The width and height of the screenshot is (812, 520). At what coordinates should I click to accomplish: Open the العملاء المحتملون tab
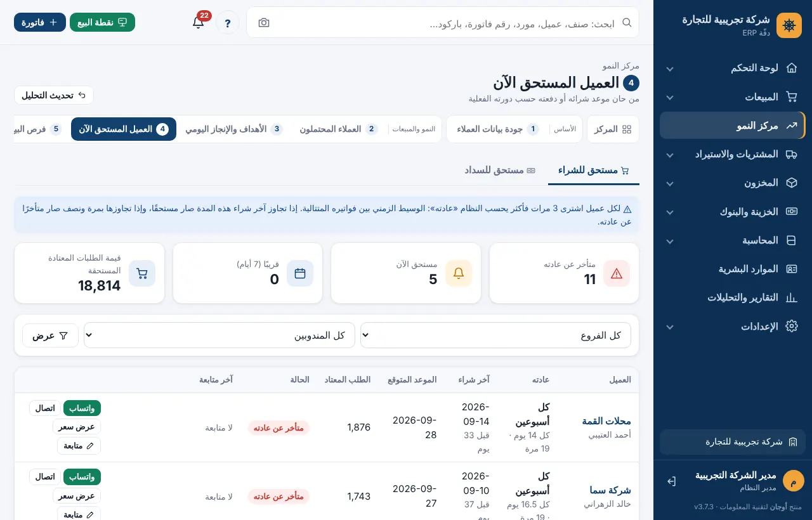click(x=339, y=129)
